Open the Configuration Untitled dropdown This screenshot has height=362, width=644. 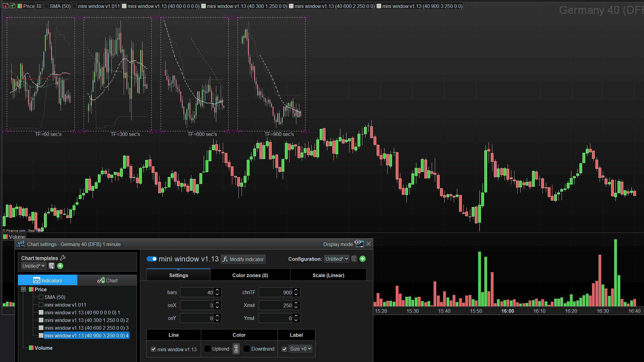(337, 259)
